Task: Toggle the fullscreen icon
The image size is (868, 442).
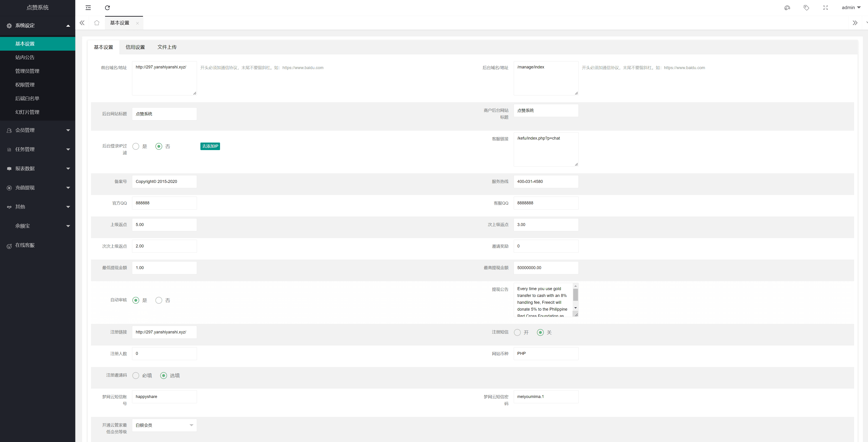Action: (x=826, y=8)
